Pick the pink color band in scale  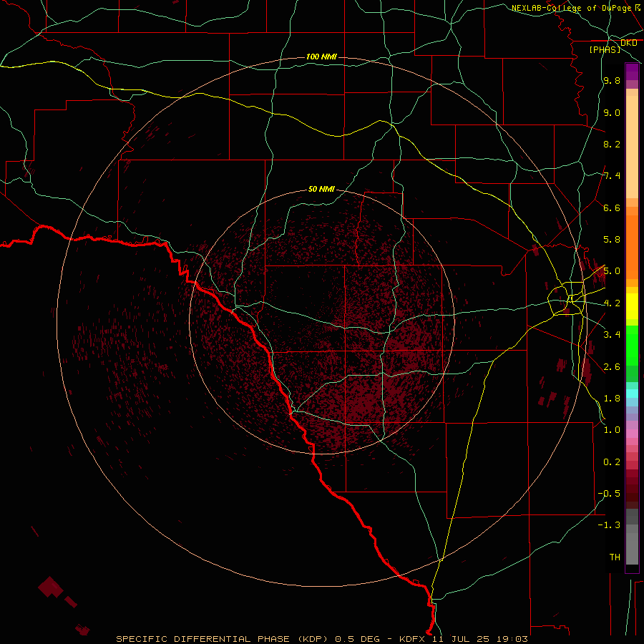pyautogui.click(x=632, y=434)
